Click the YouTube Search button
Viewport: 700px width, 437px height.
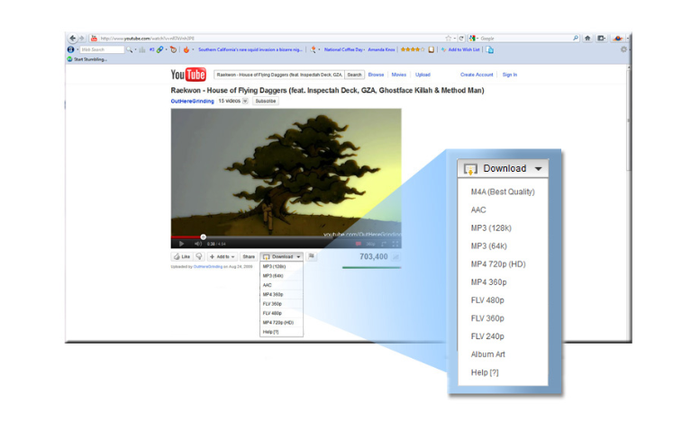tap(354, 75)
